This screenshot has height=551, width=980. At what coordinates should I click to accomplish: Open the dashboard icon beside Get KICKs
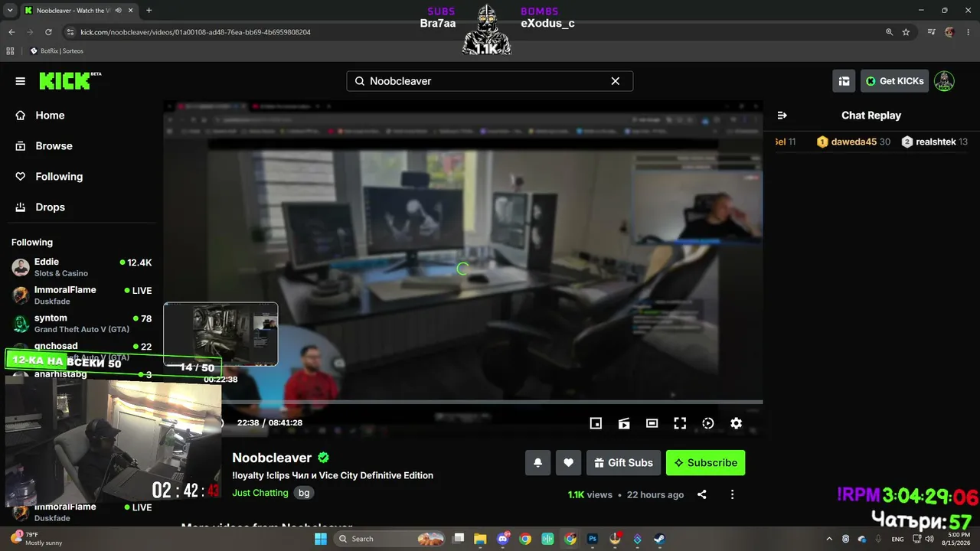point(844,81)
